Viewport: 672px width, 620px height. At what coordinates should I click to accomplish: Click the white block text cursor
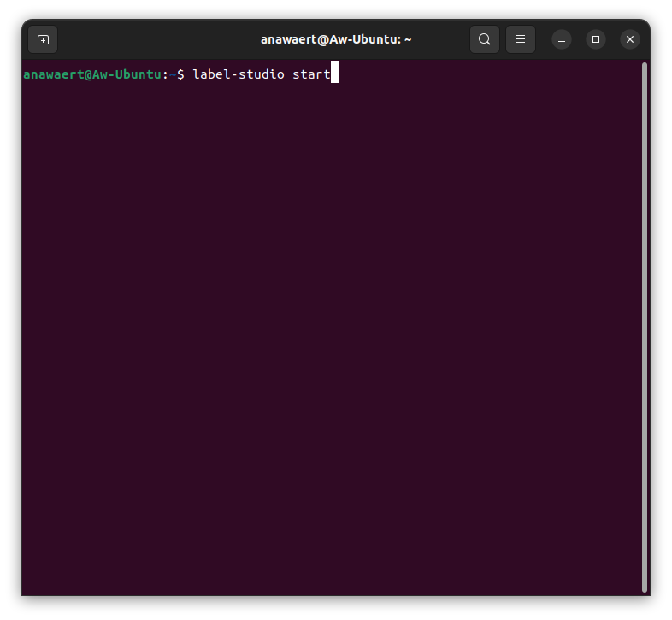click(x=335, y=74)
